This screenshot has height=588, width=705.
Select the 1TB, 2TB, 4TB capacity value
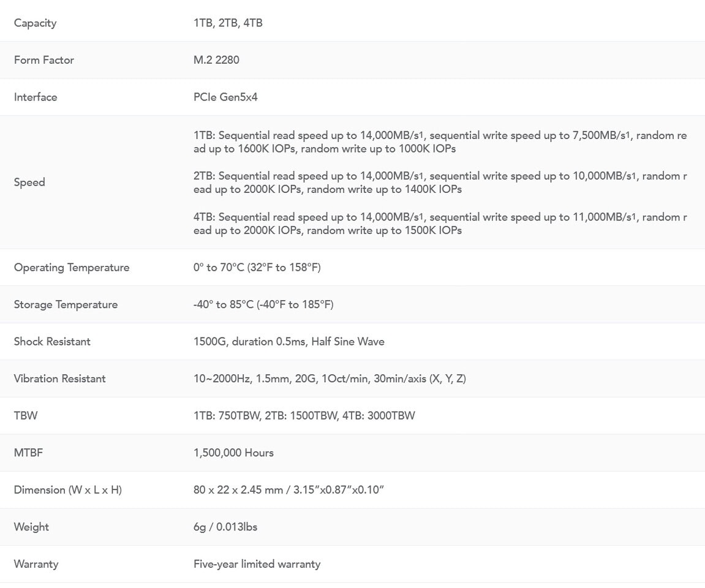coord(228,23)
